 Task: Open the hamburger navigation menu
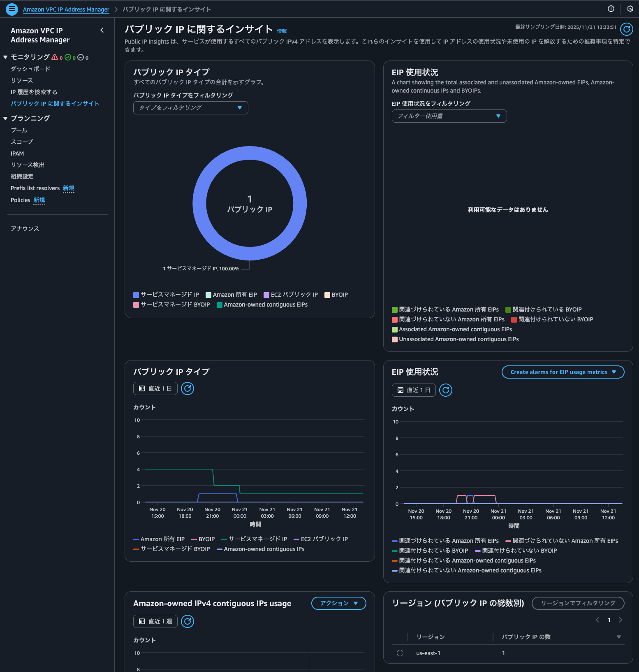coord(12,9)
